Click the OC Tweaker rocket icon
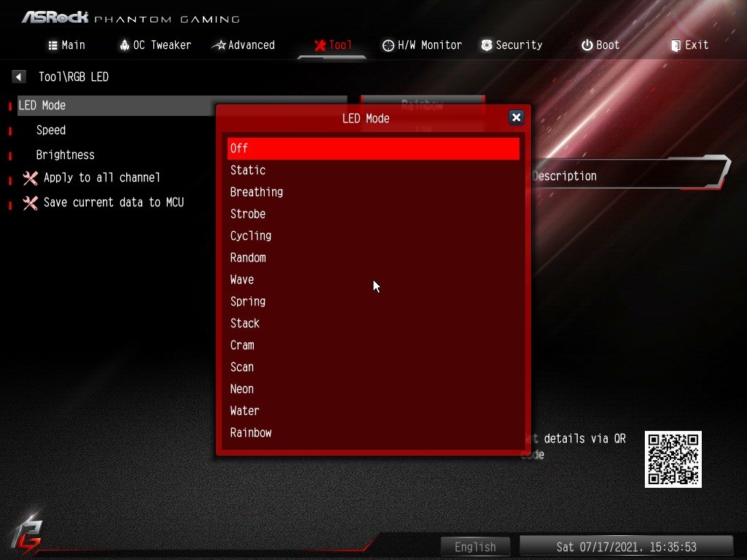This screenshot has height=560, width=747. (124, 45)
